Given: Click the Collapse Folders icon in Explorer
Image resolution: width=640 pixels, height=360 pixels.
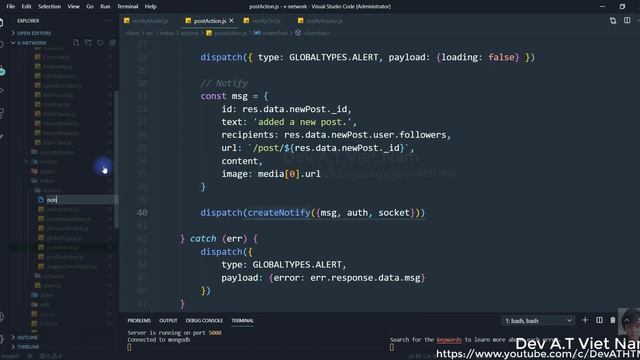Looking at the screenshot, I should point(112,42).
